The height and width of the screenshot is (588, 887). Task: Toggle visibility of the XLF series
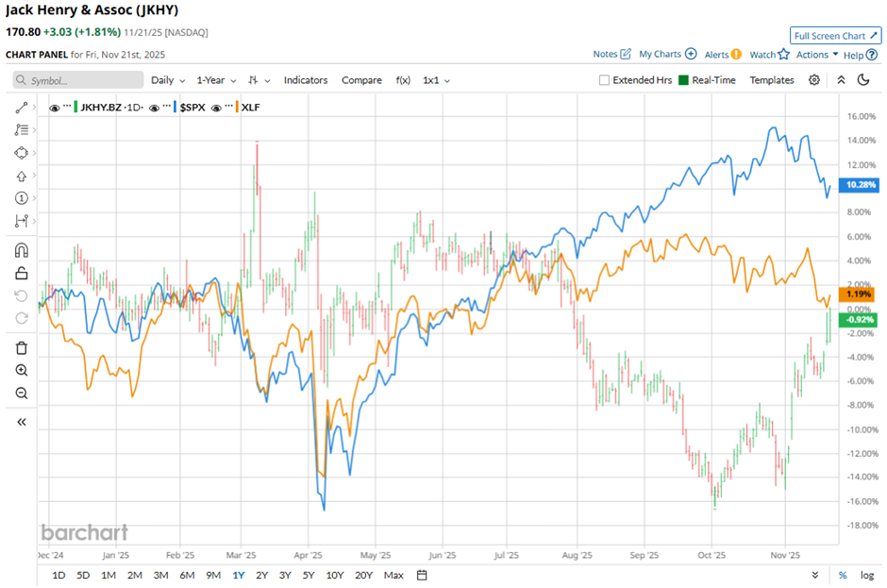point(217,108)
